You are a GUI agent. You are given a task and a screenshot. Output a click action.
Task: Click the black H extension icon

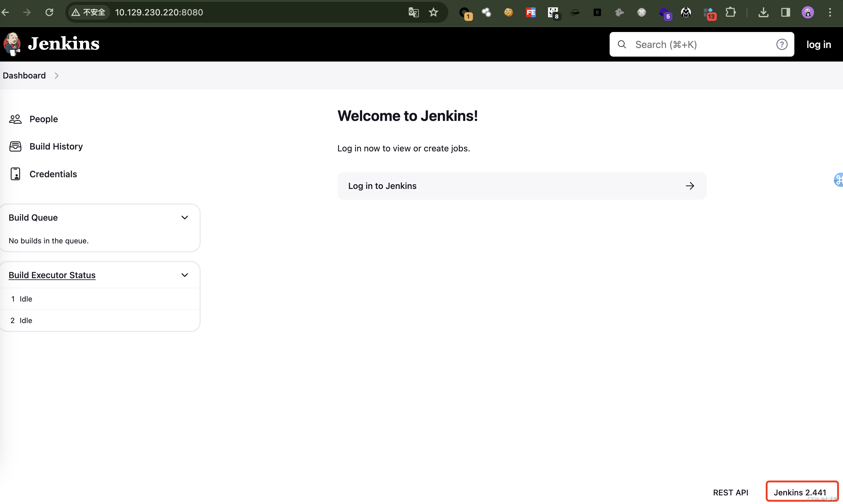[597, 13]
